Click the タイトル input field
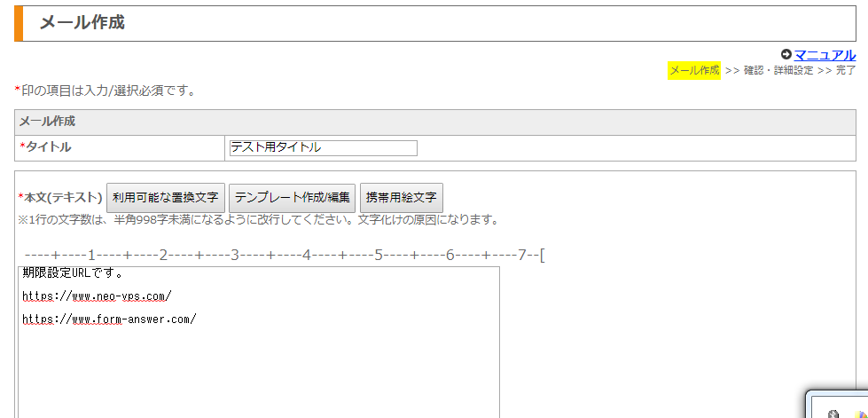 tap(324, 148)
